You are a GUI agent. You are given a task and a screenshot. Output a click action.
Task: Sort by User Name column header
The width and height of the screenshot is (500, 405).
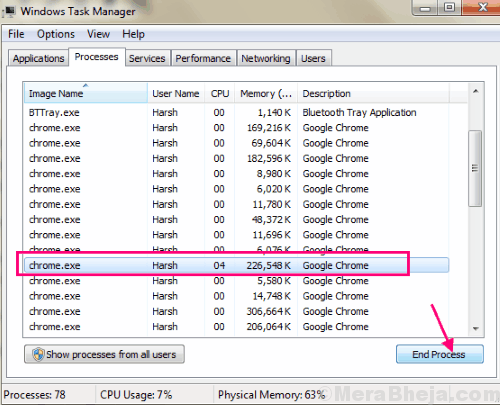tap(176, 93)
